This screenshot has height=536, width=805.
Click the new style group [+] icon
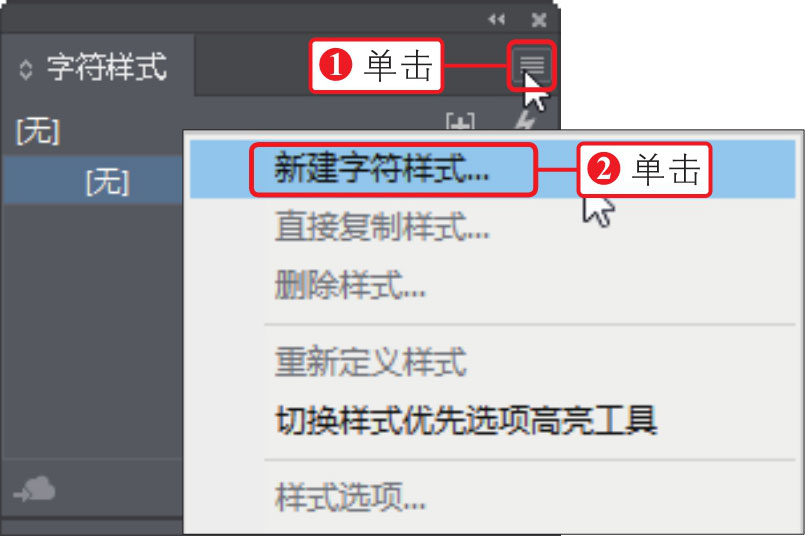[460, 121]
